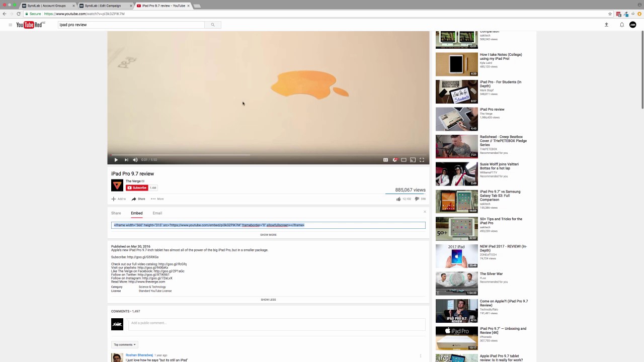The width and height of the screenshot is (644, 362).
Task: Open The Verge iPad Pro review suggestion
Action: (x=457, y=119)
